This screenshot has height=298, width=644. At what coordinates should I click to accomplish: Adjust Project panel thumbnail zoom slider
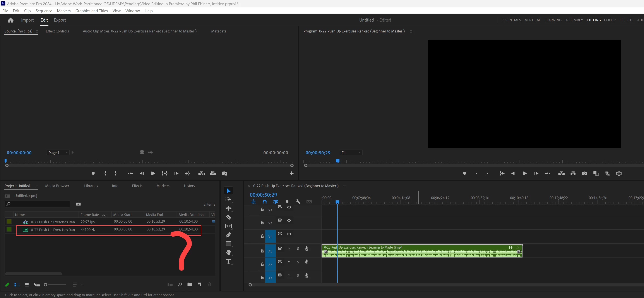pos(46,284)
